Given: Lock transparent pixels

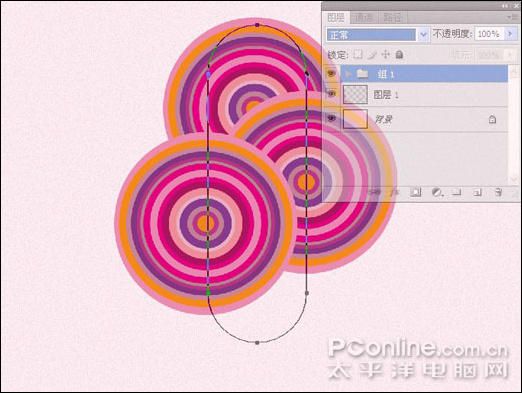Looking at the screenshot, I should (358, 54).
